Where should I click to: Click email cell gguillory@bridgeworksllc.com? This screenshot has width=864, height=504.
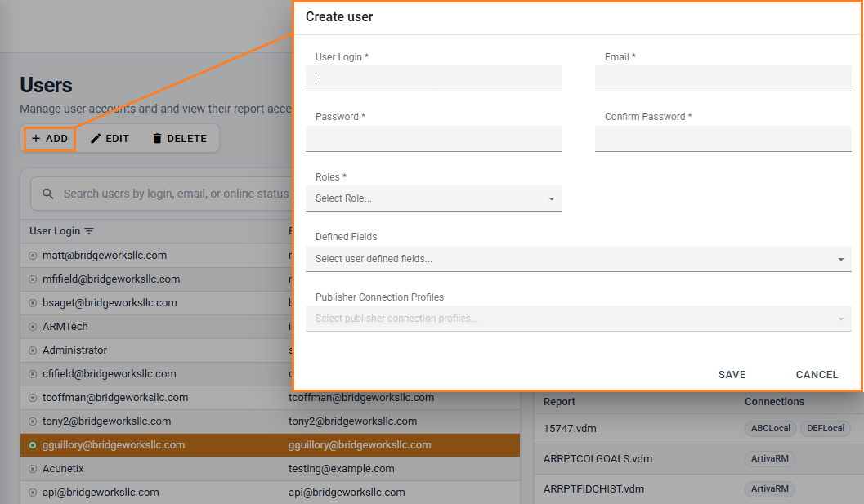(360, 445)
